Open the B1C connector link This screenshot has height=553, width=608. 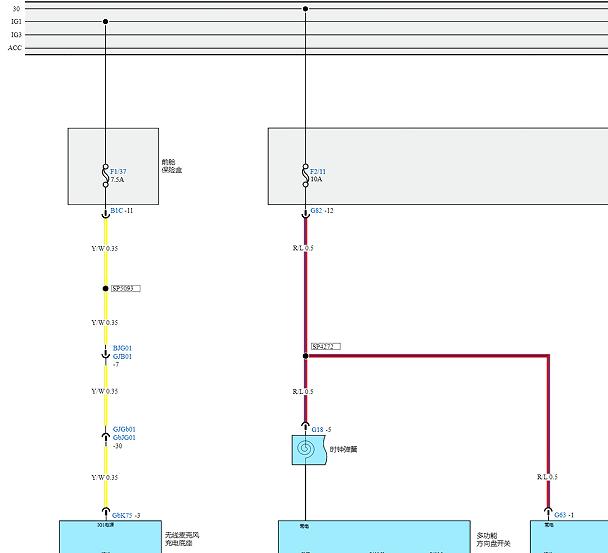pyautogui.click(x=117, y=211)
